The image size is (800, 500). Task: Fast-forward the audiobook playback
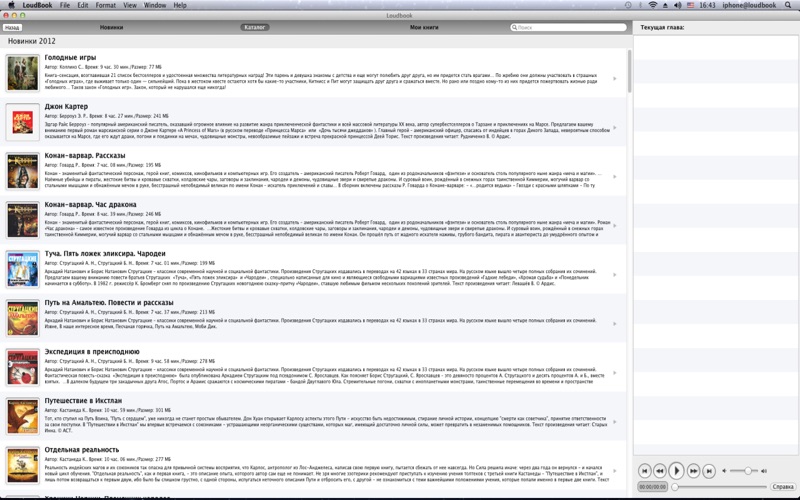(x=693, y=471)
